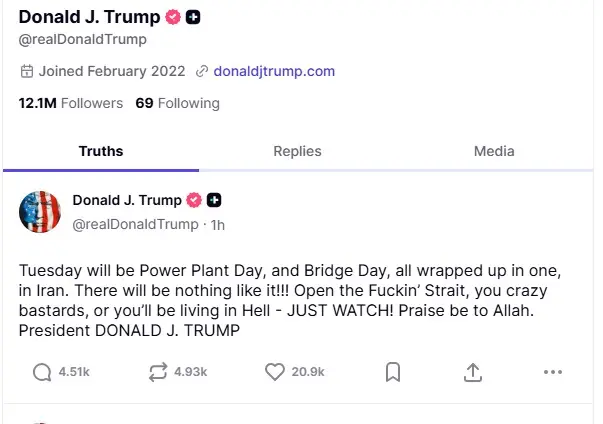Open the three-dot more options menu

tap(553, 371)
